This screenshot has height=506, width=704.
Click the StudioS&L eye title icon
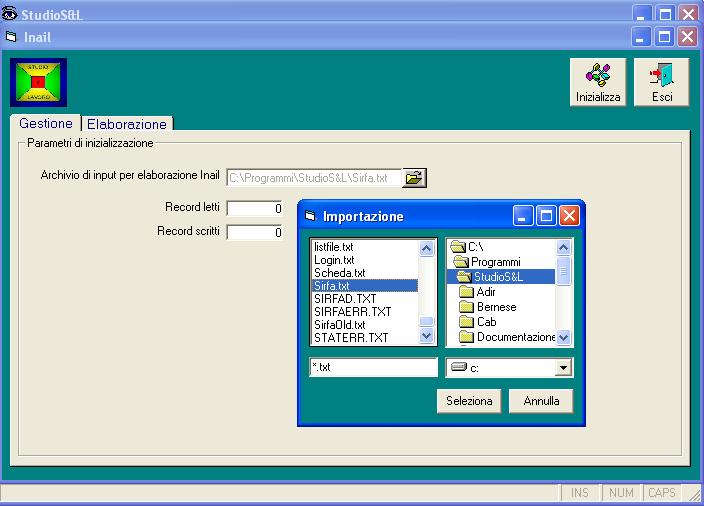click(9, 14)
